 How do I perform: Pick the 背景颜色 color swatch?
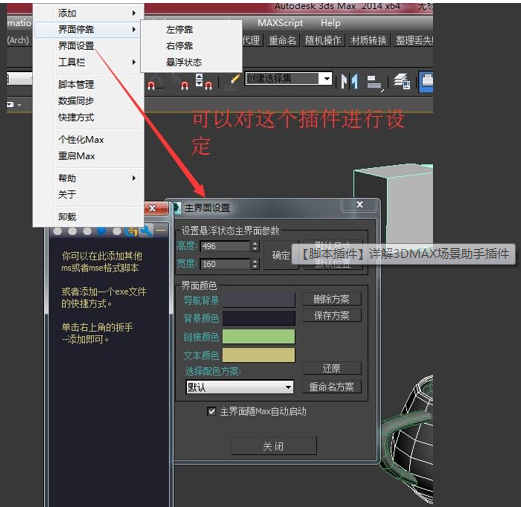(x=259, y=318)
